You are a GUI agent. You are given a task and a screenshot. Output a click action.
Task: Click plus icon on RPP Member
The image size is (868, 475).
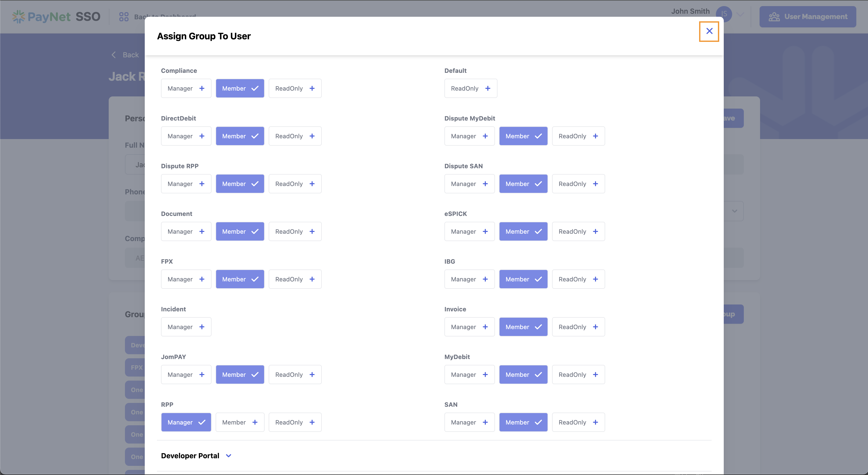[x=255, y=422]
